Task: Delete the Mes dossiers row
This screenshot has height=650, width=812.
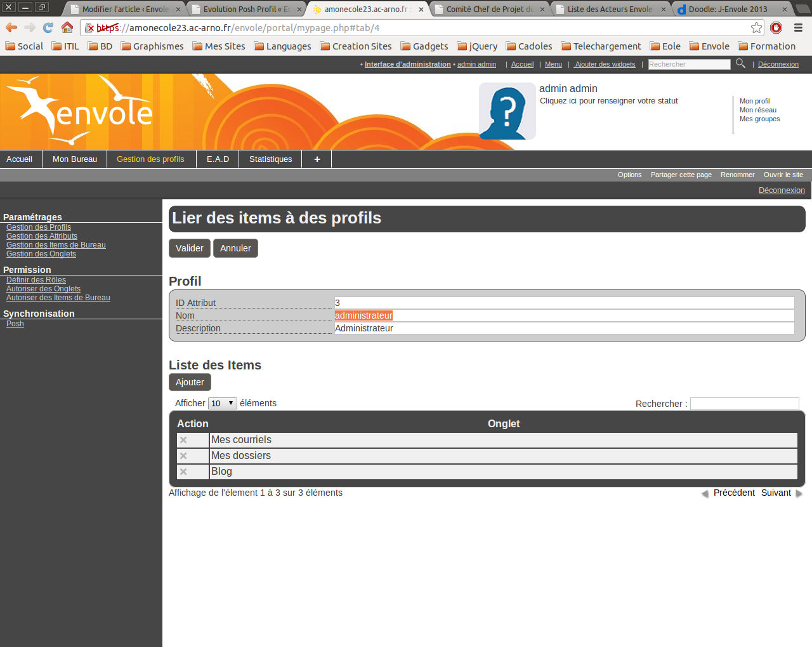Action: [x=183, y=456]
